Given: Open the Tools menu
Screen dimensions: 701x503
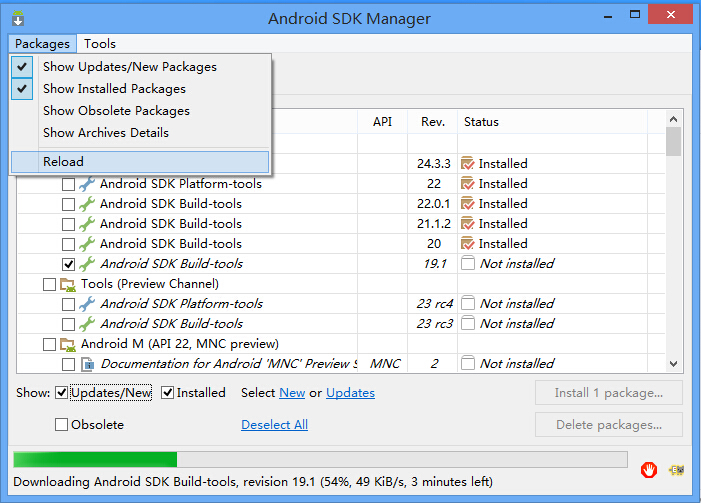Looking at the screenshot, I should (x=100, y=44).
